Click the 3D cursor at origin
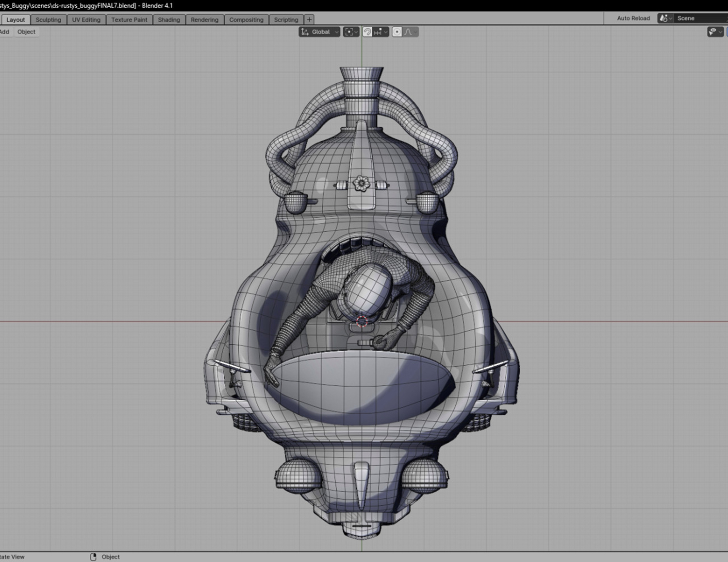The height and width of the screenshot is (562, 728). click(362, 321)
